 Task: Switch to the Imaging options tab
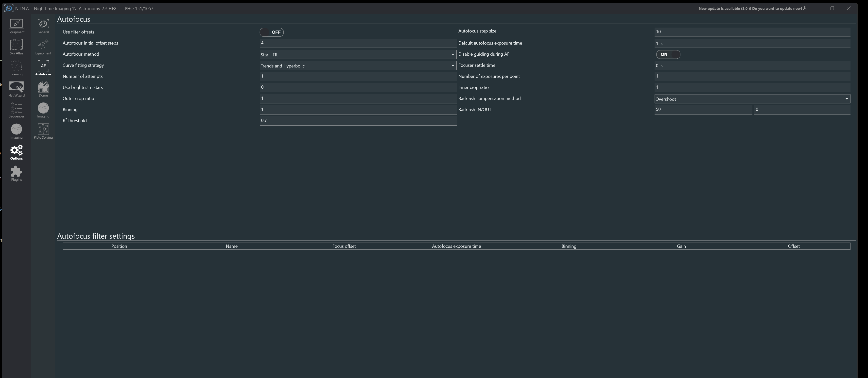[x=43, y=110]
